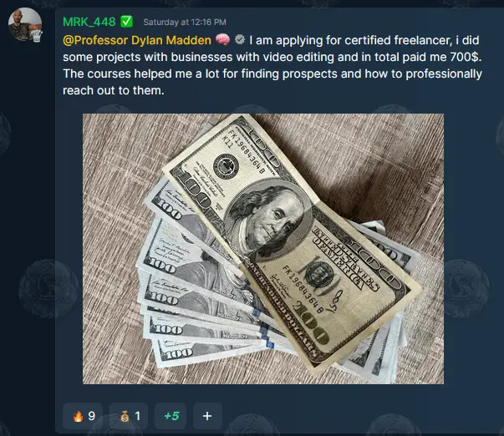Click the Saturday at 12:16 PM timestamp
Image resolution: width=504 pixels, height=436 pixels.
tap(185, 23)
